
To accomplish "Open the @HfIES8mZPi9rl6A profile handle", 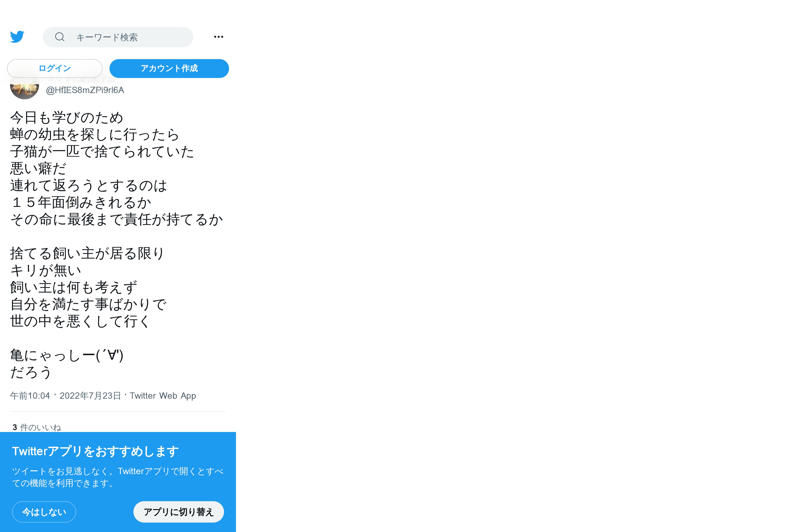I will (x=85, y=90).
